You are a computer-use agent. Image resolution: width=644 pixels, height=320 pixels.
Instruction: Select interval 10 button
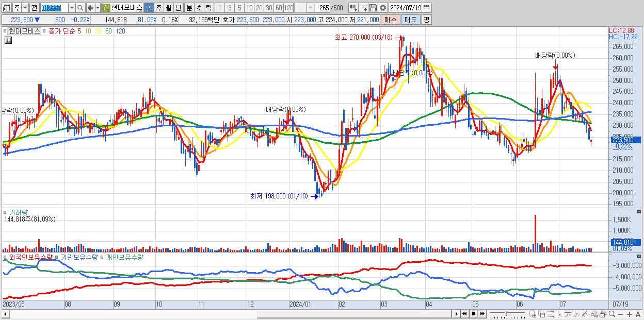[x=250, y=8]
